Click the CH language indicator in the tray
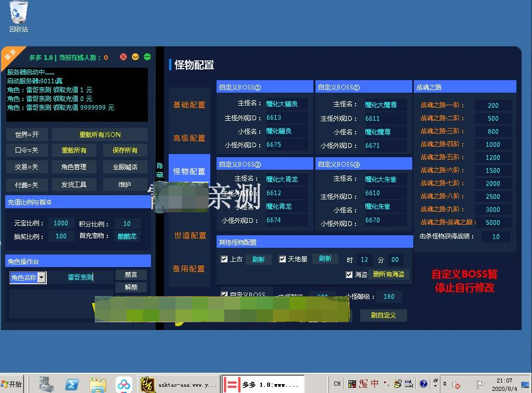532x393 pixels. 337,383
